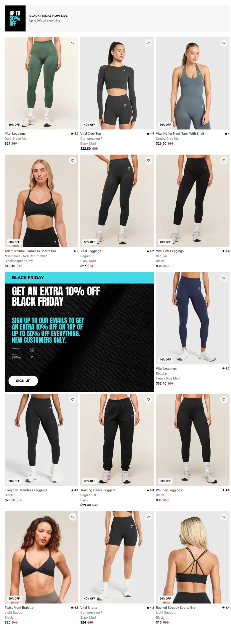Save Whitney Leggings with heart icon
Viewport: 231px width, 644px height.
[x=224, y=399]
